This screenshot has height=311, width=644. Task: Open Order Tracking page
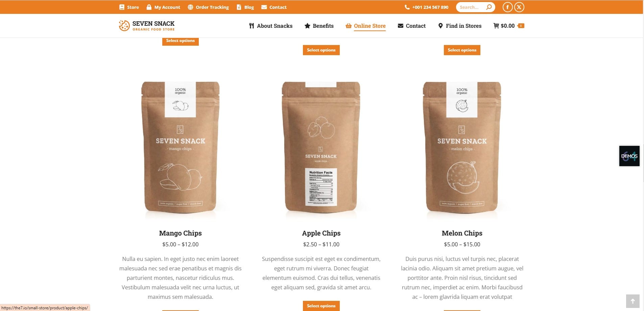pyautogui.click(x=208, y=7)
